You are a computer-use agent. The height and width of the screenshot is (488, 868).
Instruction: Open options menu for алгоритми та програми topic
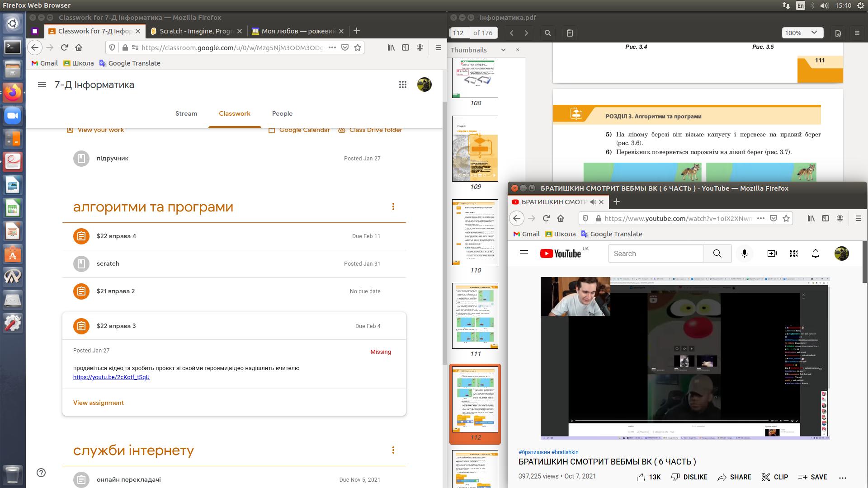pos(393,206)
